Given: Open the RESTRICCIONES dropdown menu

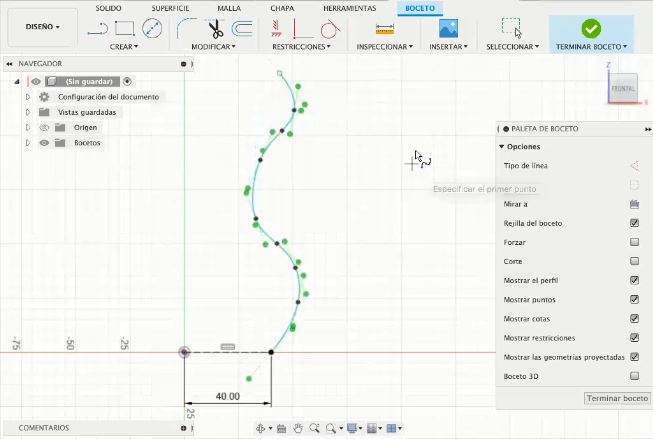Looking at the screenshot, I should pos(301,47).
